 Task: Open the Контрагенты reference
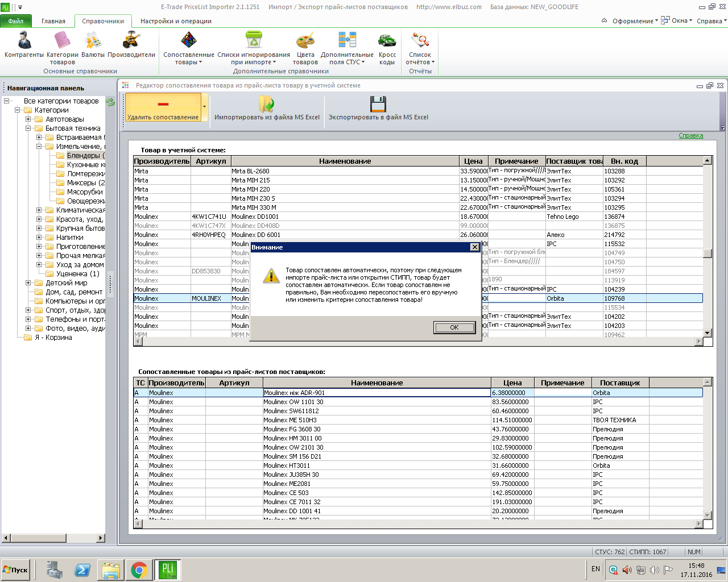tap(24, 45)
